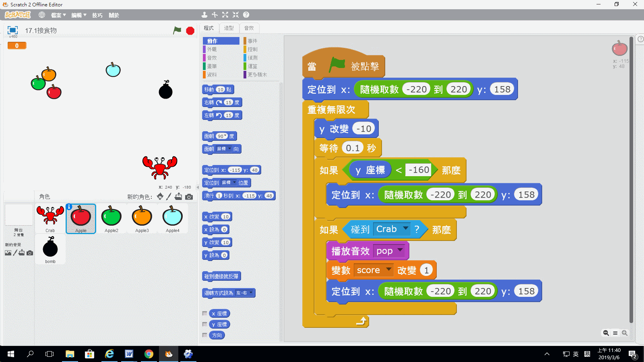Open the rotation style left-right dropdown

[x=250, y=293]
